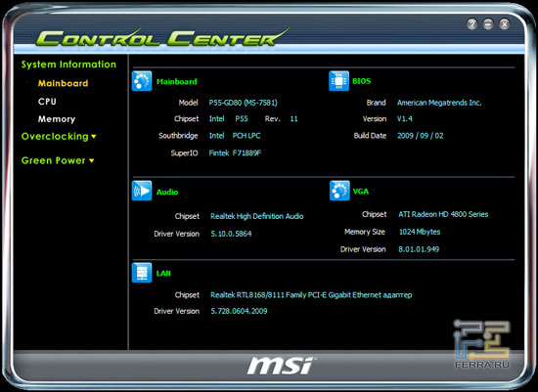
Task: Click the LAN network icon
Action: [x=142, y=273]
